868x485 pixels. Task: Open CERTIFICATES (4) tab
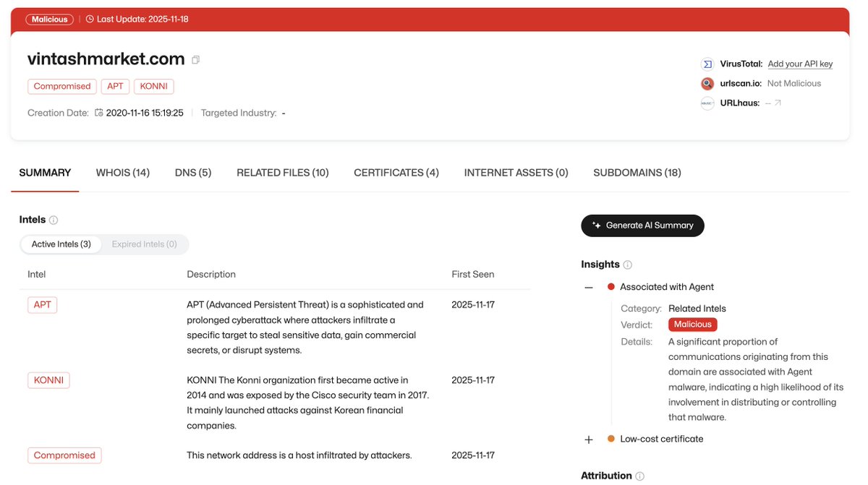tap(396, 173)
